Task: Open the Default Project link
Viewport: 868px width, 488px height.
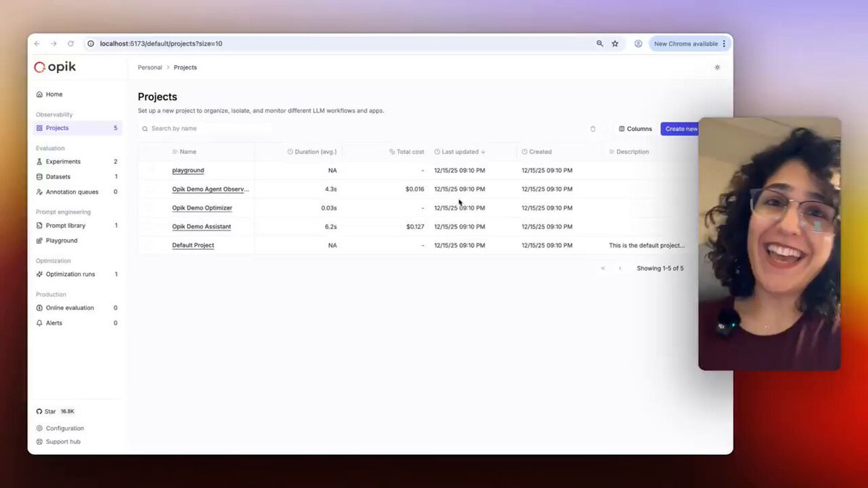Action: tap(193, 246)
